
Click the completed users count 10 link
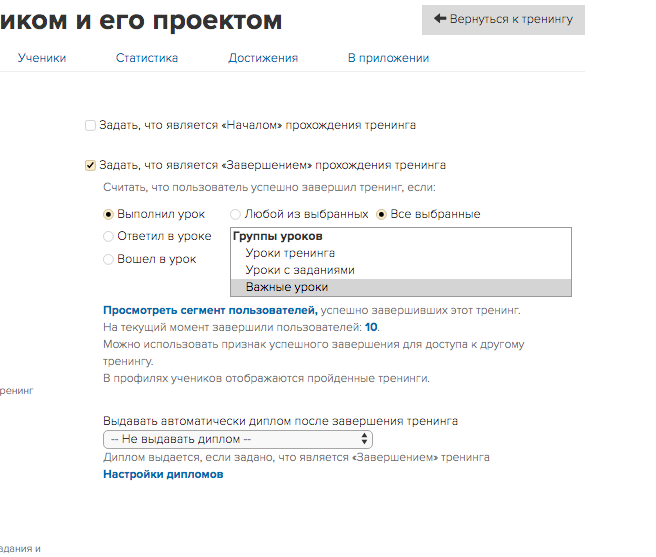pyautogui.click(x=371, y=327)
